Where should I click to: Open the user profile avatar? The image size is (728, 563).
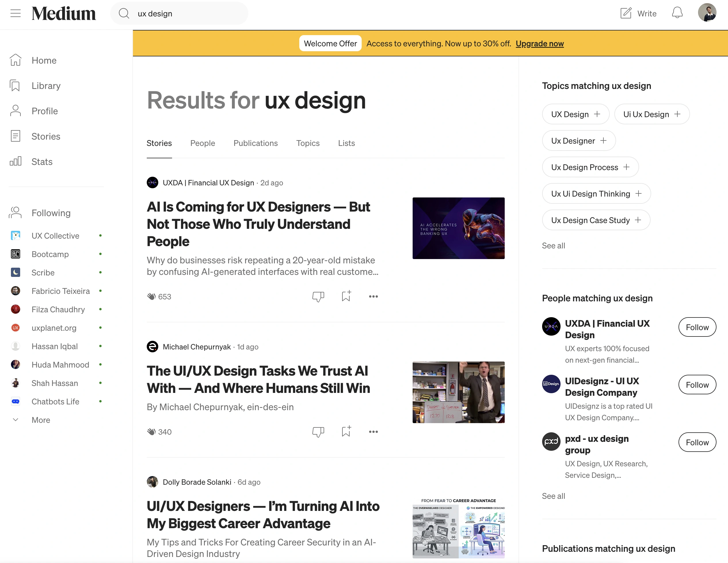point(707,13)
